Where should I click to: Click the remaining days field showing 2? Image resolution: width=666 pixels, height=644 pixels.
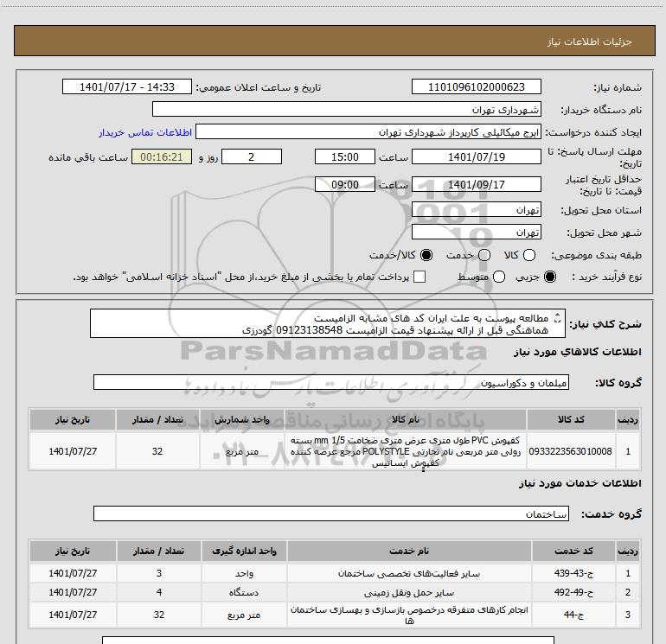pos(252,156)
